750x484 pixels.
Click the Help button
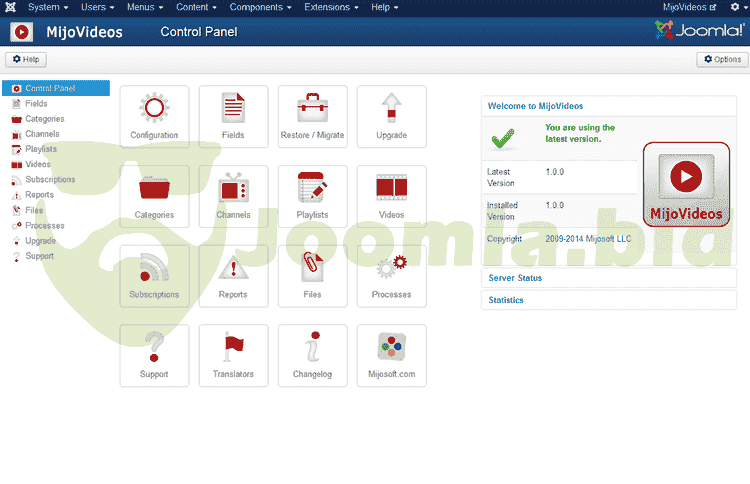(x=26, y=60)
